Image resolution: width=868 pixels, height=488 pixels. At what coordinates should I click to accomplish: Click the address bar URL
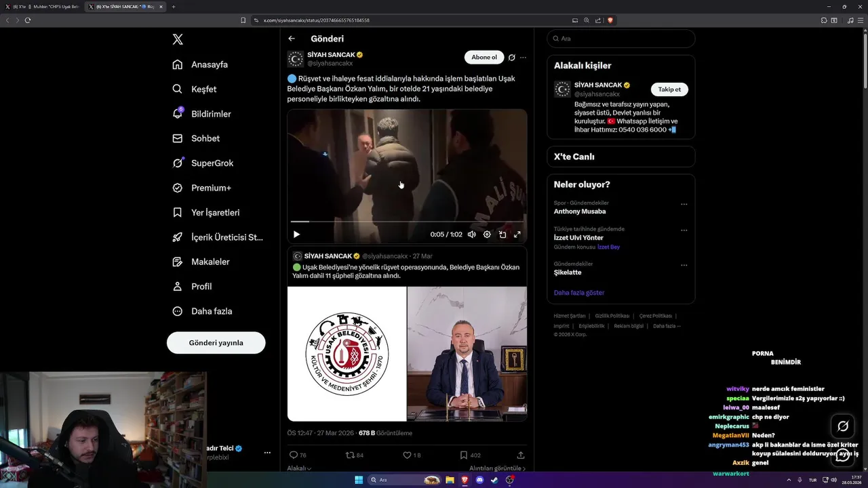(x=317, y=20)
